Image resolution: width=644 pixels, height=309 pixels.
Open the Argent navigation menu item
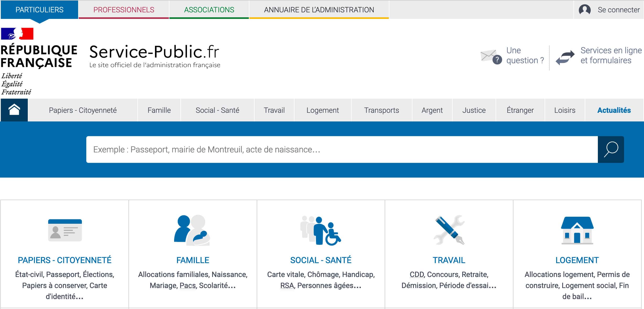(x=432, y=110)
